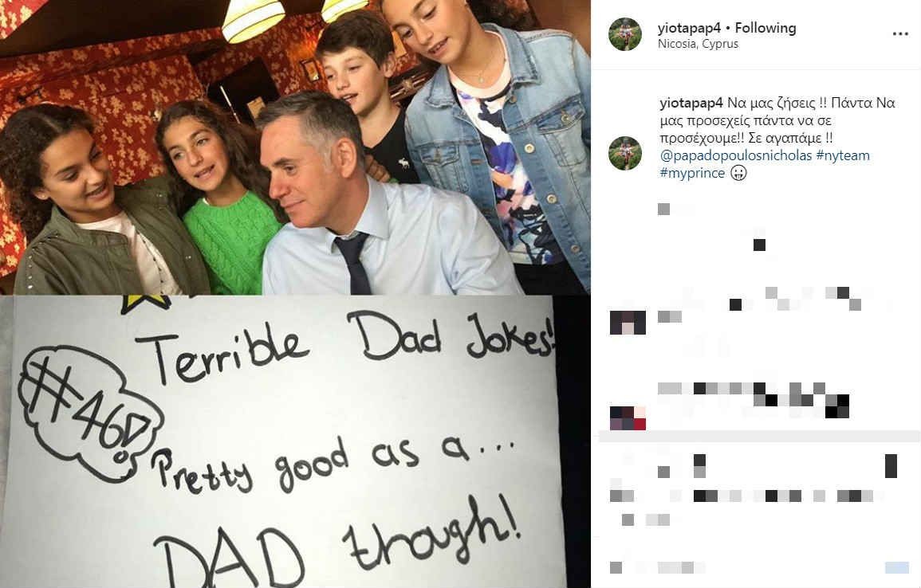Click the light blue blurred Post button
Image resolution: width=921 pixels, height=588 pixels.
point(897,567)
